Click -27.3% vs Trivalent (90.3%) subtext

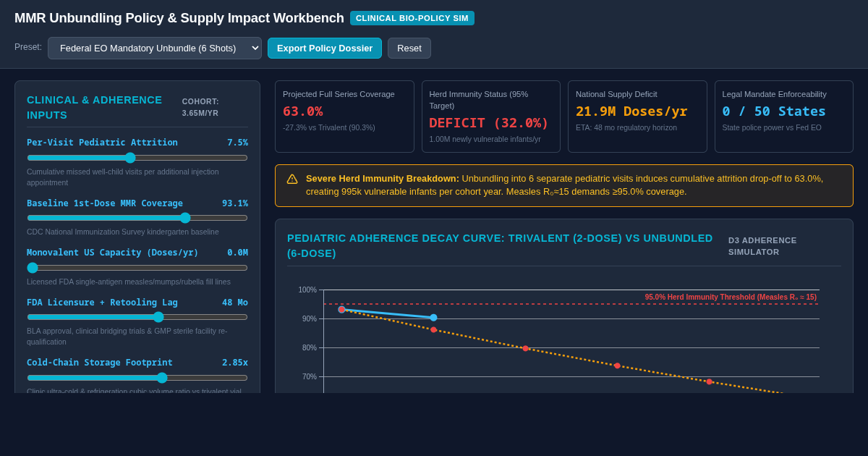coord(329,127)
